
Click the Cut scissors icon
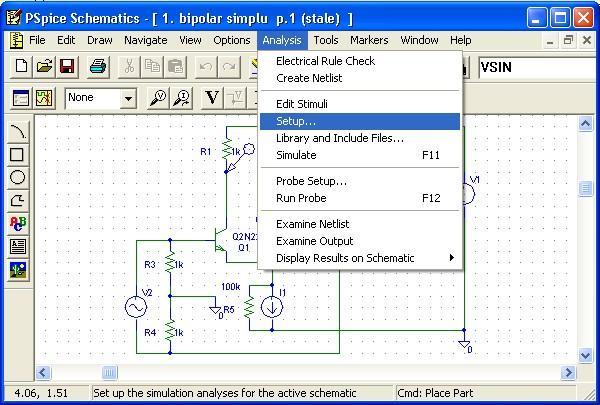click(129, 67)
